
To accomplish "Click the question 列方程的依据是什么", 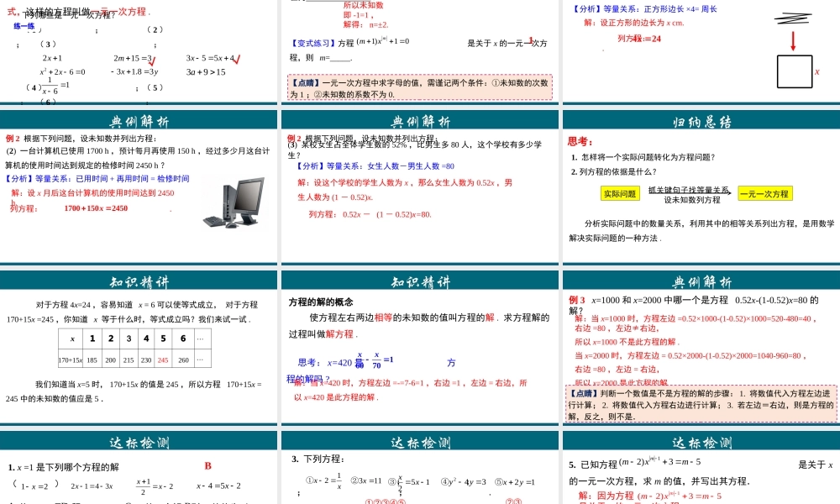I will click(x=613, y=171).
